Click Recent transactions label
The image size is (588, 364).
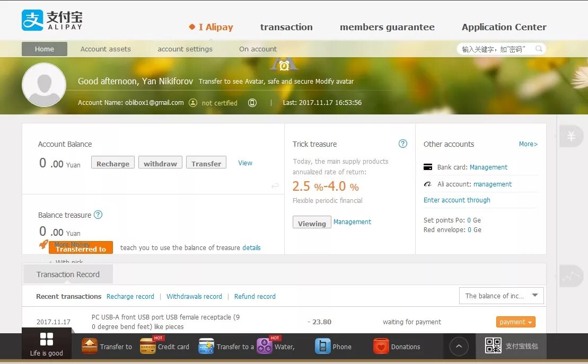(68, 297)
